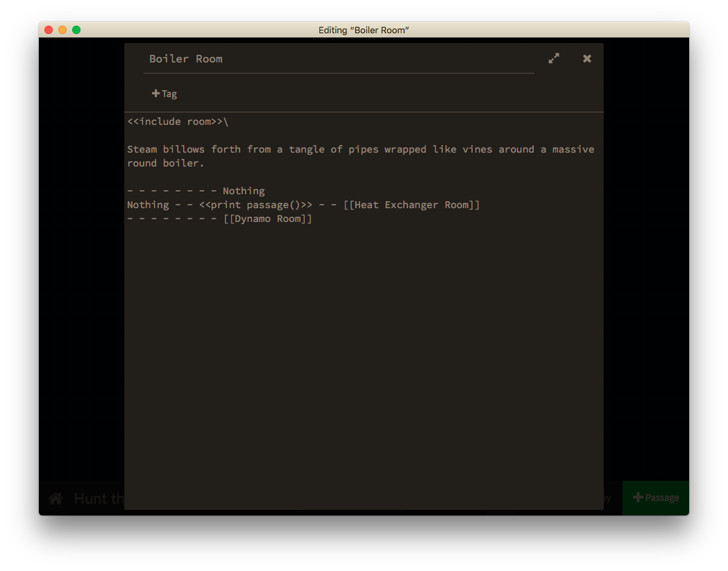Viewport: 728px width, 571px height.
Task: Add a tag with the Tag button
Action: click(164, 93)
